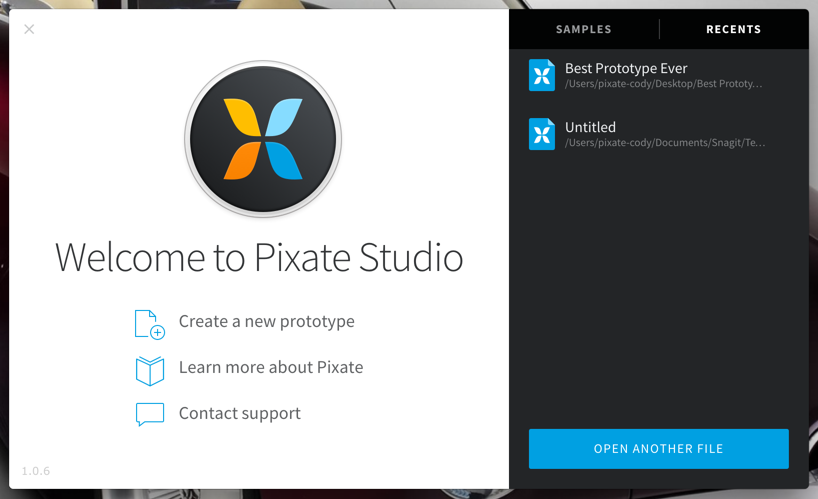Image resolution: width=818 pixels, height=499 pixels.
Task: Click the Untitled file icon
Action: click(x=542, y=134)
